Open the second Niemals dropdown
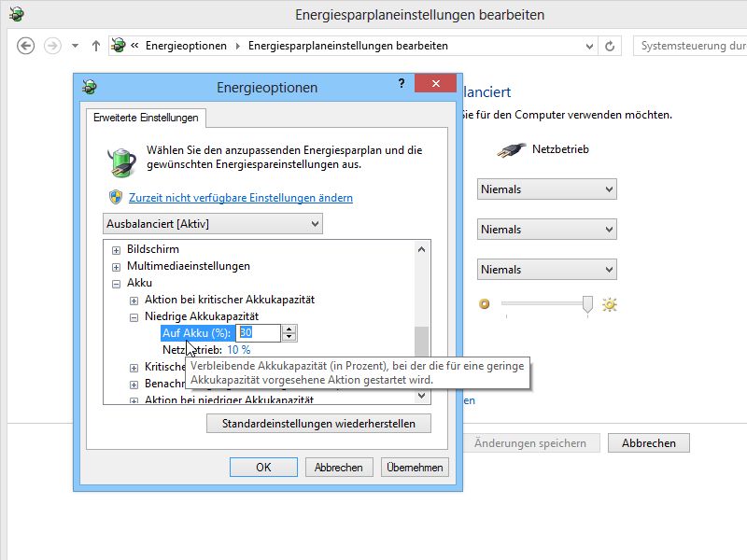747x560 pixels. (547, 229)
